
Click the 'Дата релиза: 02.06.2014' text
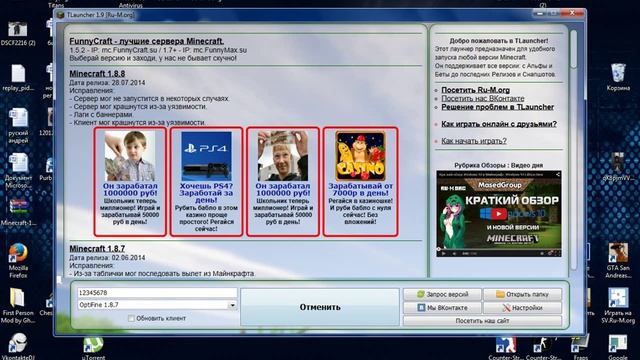[107, 258]
